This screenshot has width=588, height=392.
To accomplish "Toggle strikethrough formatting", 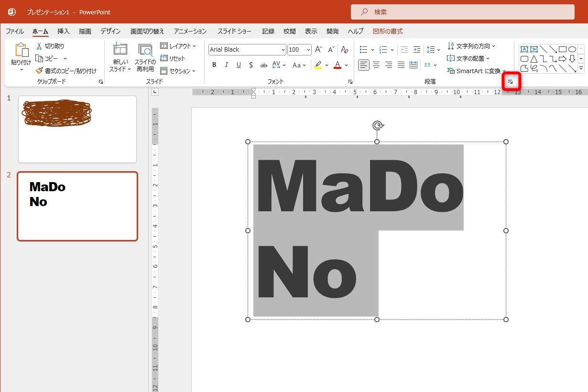I will 263,65.
